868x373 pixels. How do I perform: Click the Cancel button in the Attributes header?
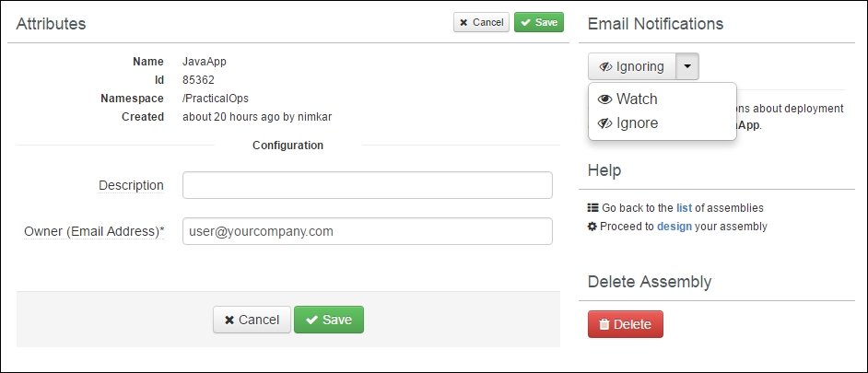pos(481,22)
